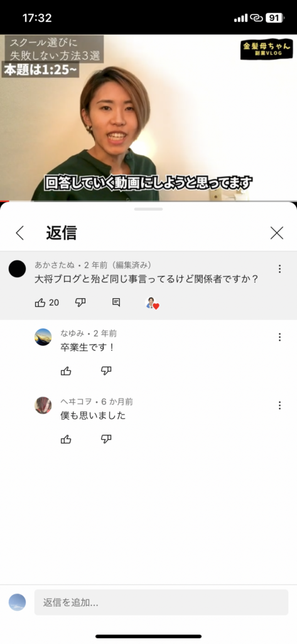
Task: Open three-dot menu for ヘヰコヲ's reply
Action: [279, 406]
